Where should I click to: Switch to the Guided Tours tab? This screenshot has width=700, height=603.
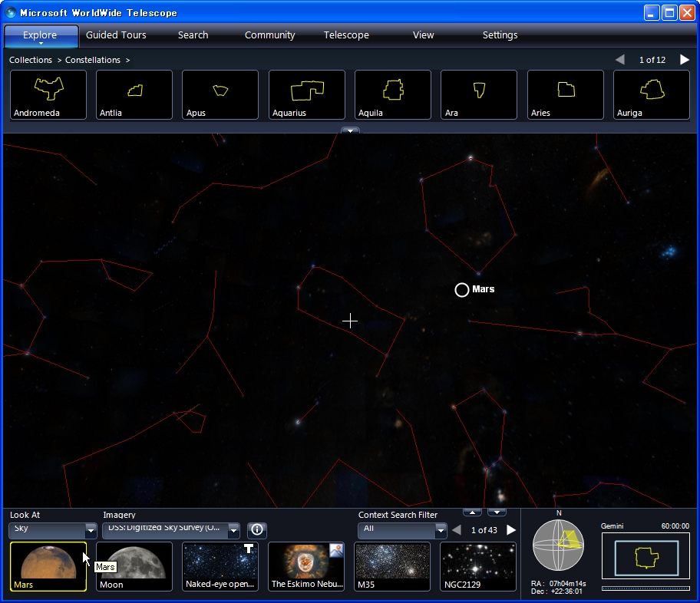[x=116, y=35]
